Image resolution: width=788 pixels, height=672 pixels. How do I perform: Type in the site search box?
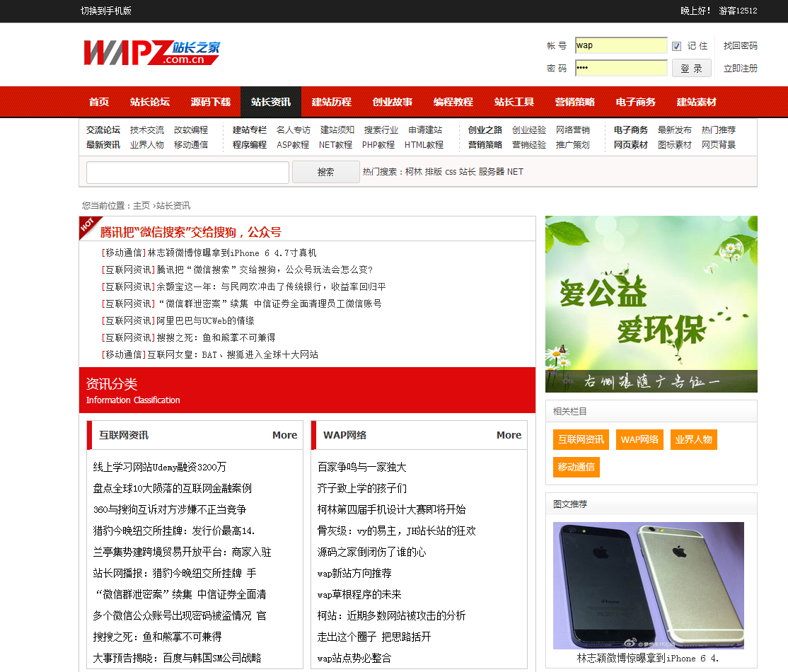[187, 172]
